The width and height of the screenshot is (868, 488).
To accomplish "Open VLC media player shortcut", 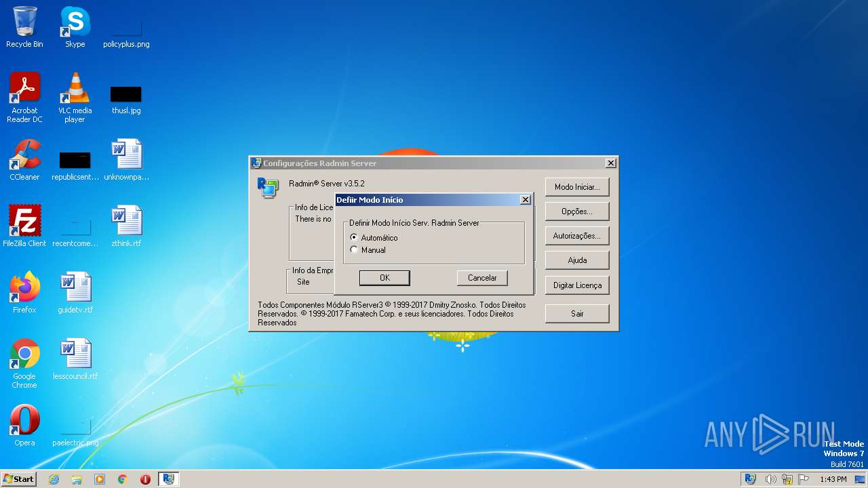I will (75, 98).
